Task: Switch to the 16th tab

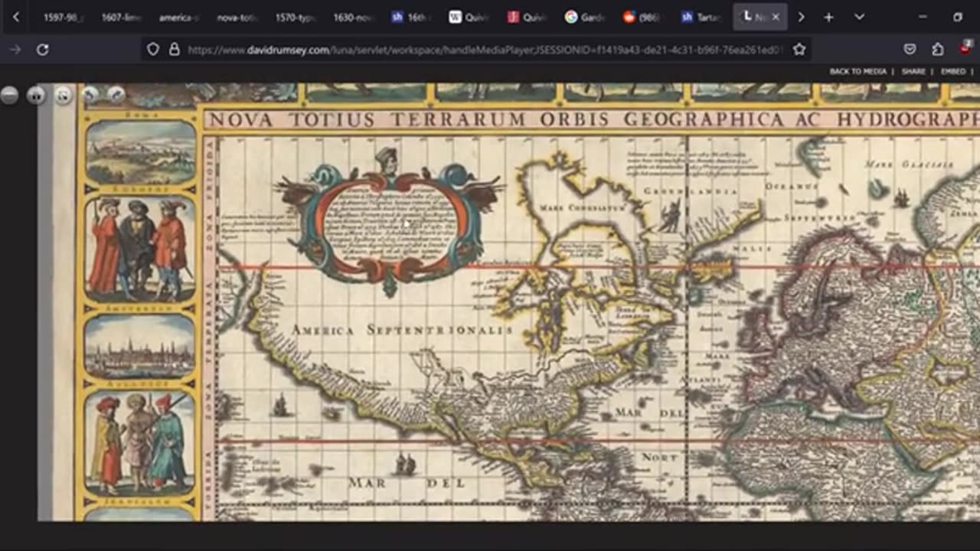Action: point(411,17)
